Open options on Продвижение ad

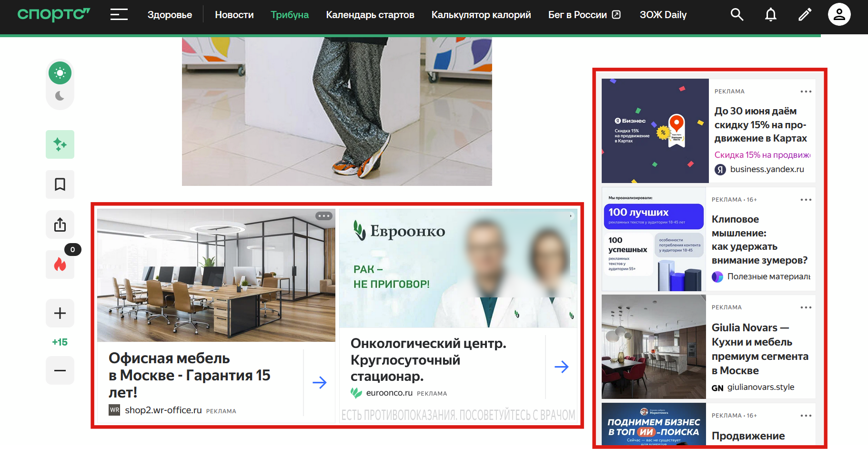point(806,416)
